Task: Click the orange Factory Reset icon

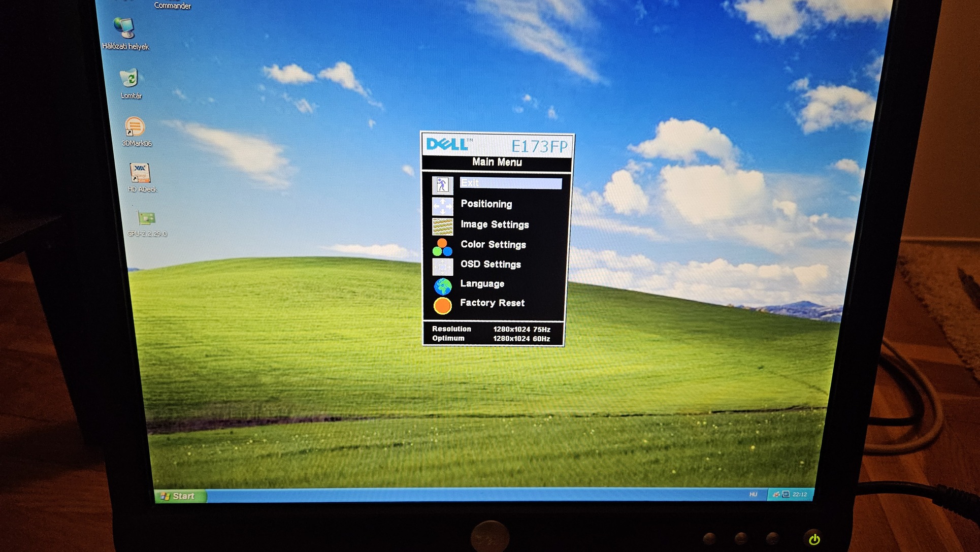Action: click(442, 306)
